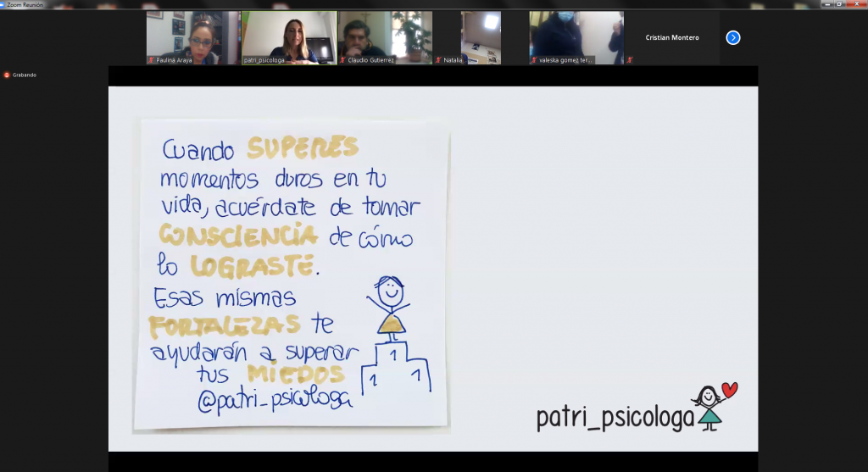Maximize the Zoom meeting window

[x=841, y=4]
